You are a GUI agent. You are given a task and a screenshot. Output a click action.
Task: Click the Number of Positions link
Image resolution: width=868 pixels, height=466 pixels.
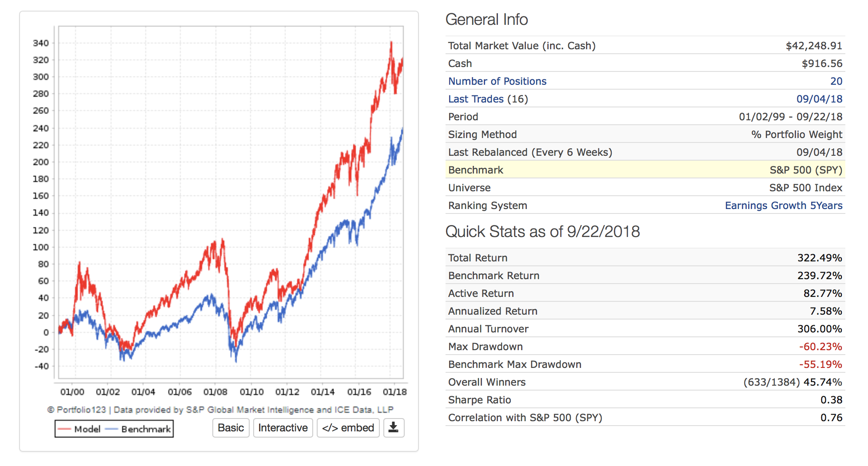point(497,81)
